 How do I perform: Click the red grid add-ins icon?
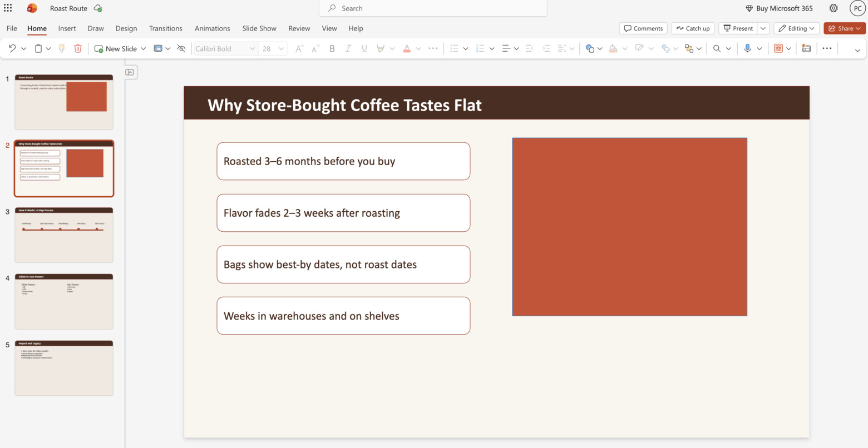click(x=778, y=48)
